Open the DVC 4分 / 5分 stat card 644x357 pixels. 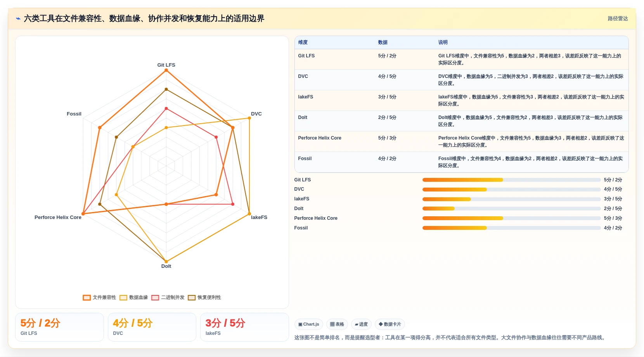pyautogui.click(x=152, y=327)
